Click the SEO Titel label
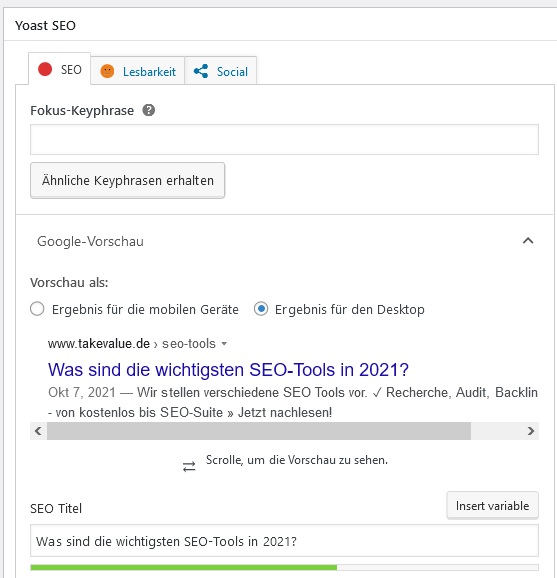557x578 pixels. click(56, 508)
